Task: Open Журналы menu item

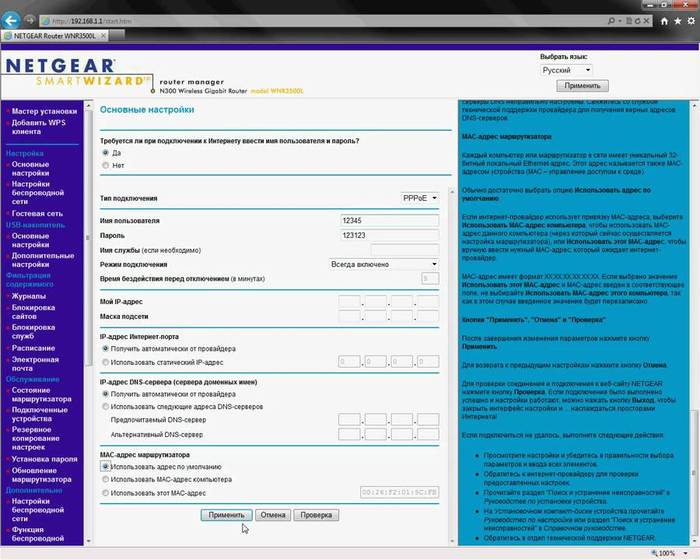Action: tap(29, 296)
